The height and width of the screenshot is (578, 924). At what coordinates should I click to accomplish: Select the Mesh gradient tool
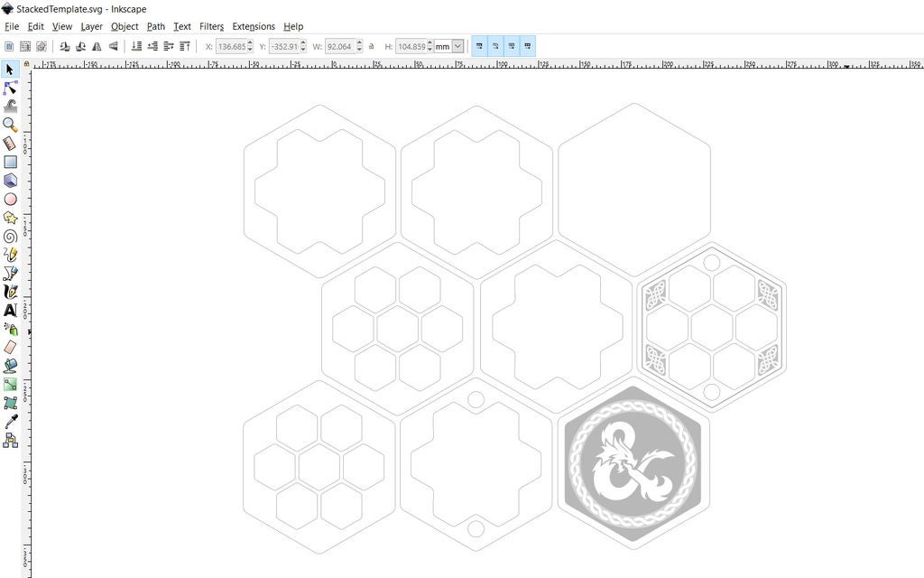(10, 403)
